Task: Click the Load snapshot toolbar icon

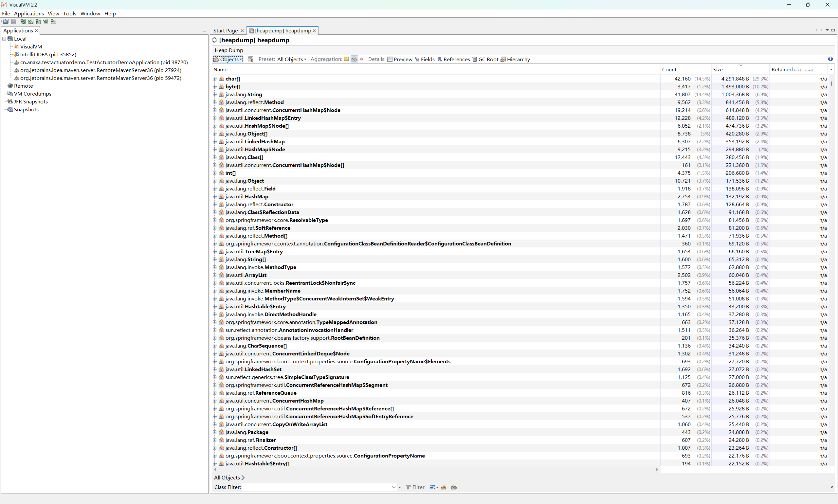Action: coord(6,21)
